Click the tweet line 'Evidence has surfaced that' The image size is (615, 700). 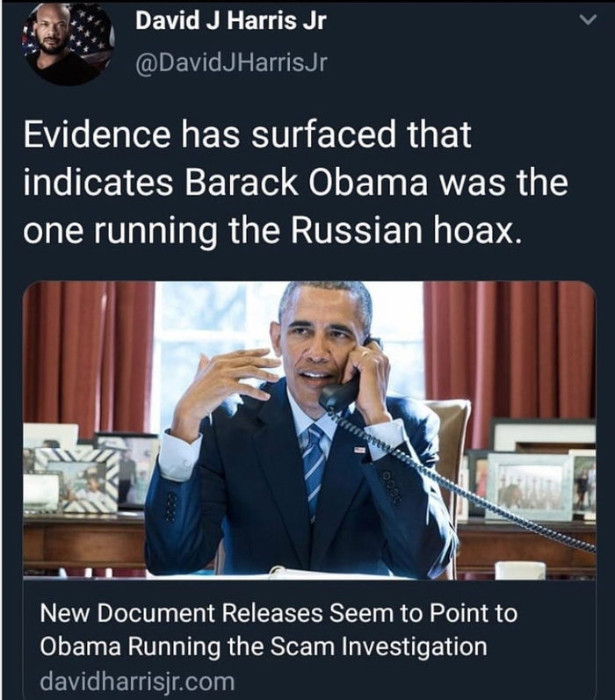tap(247, 135)
